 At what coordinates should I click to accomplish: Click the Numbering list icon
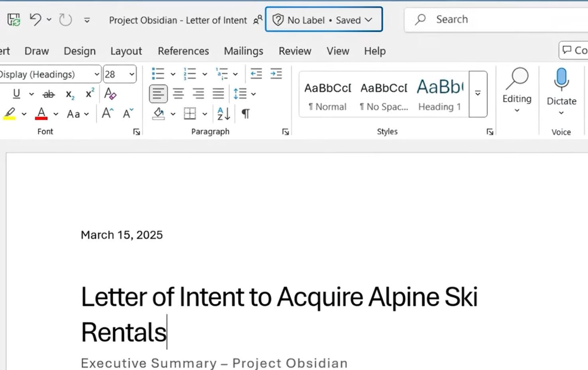[190, 74]
